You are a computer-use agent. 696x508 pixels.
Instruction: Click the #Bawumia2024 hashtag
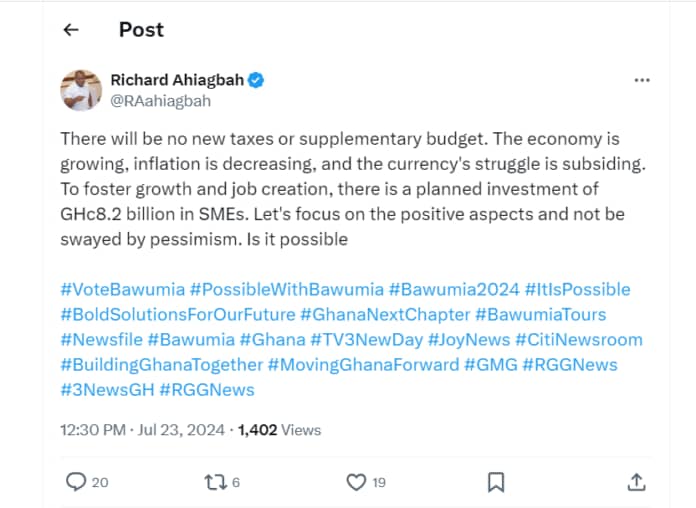pyautogui.click(x=454, y=290)
